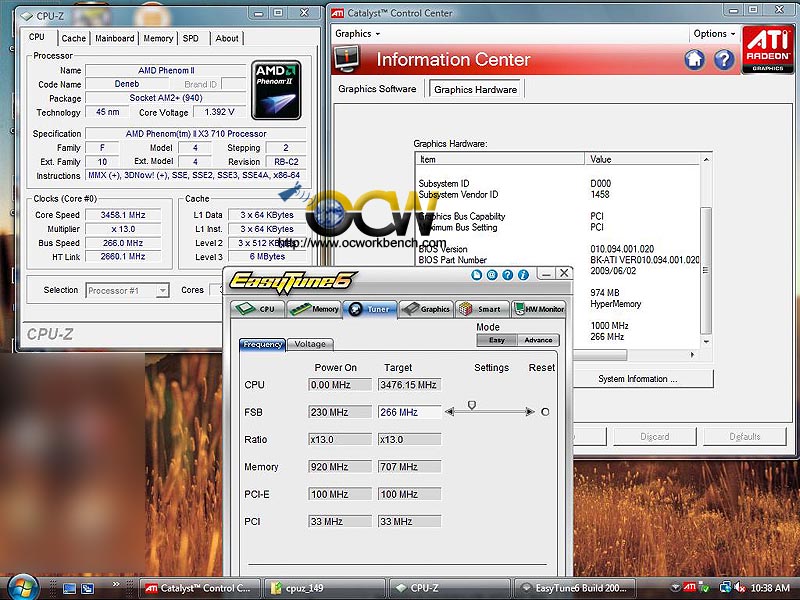Image resolution: width=800 pixels, height=600 pixels.
Task: Open the Processor #1 selection dropdown
Action: (162, 291)
